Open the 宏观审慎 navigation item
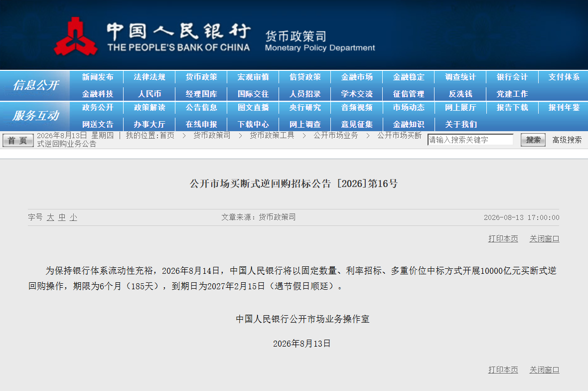588x391 pixels. pos(253,77)
